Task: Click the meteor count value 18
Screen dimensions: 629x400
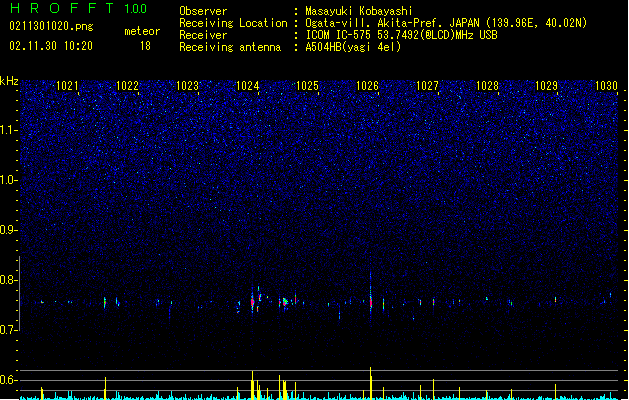Action: (145, 46)
